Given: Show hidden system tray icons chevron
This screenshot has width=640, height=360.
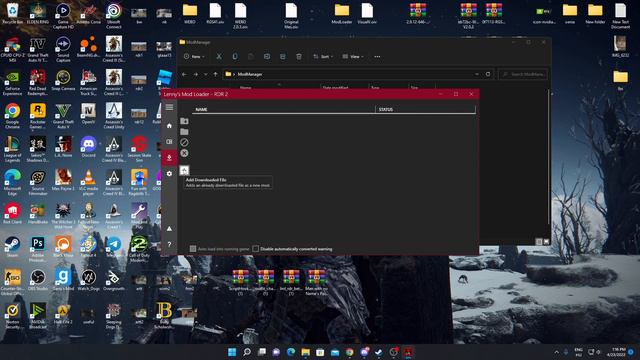Looking at the screenshot, I should [556, 352].
